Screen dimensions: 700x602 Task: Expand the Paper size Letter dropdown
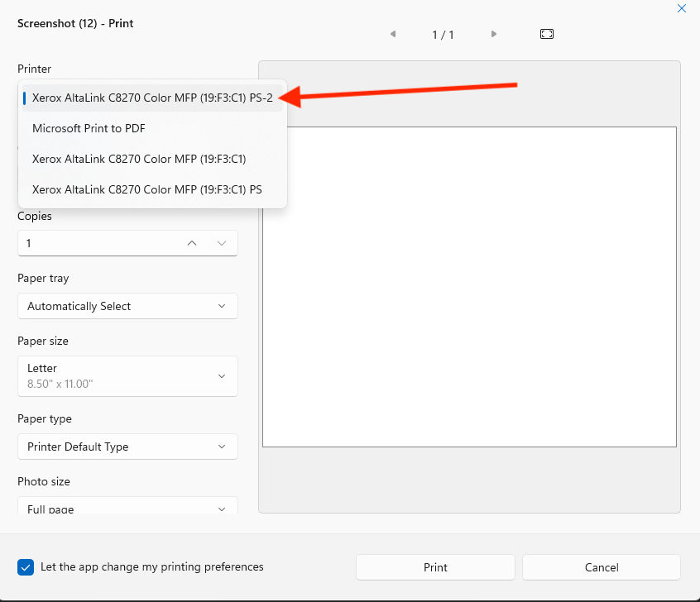(127, 376)
